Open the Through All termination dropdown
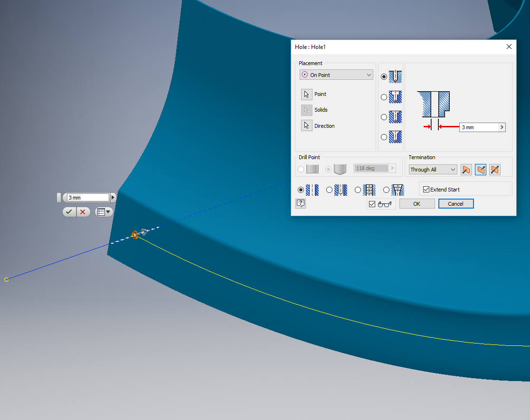The width and height of the screenshot is (530, 420). (x=433, y=170)
